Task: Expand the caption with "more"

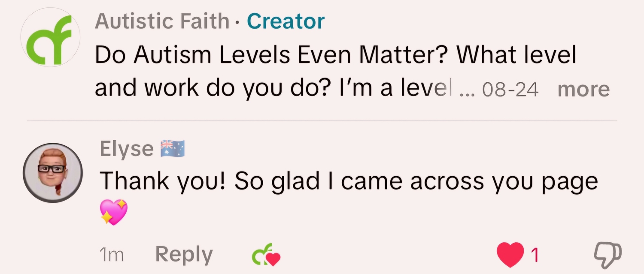Action: point(583,89)
